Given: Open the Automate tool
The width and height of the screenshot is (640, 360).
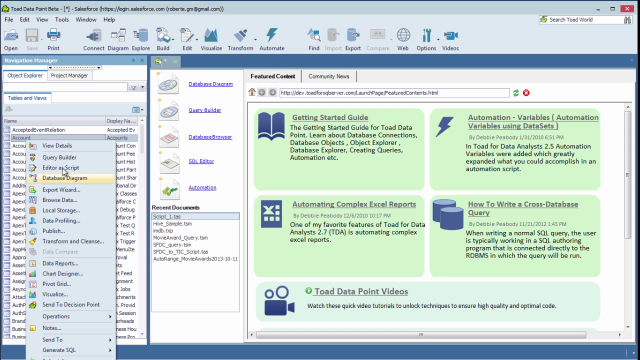Looking at the screenshot, I should [x=272, y=39].
